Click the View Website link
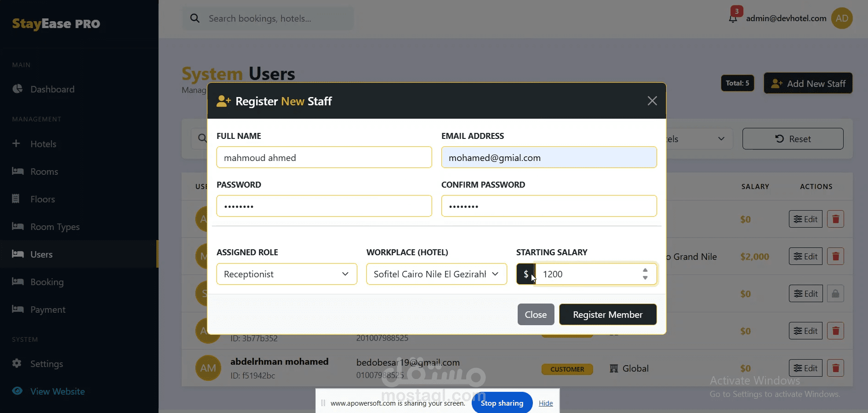 tap(57, 391)
